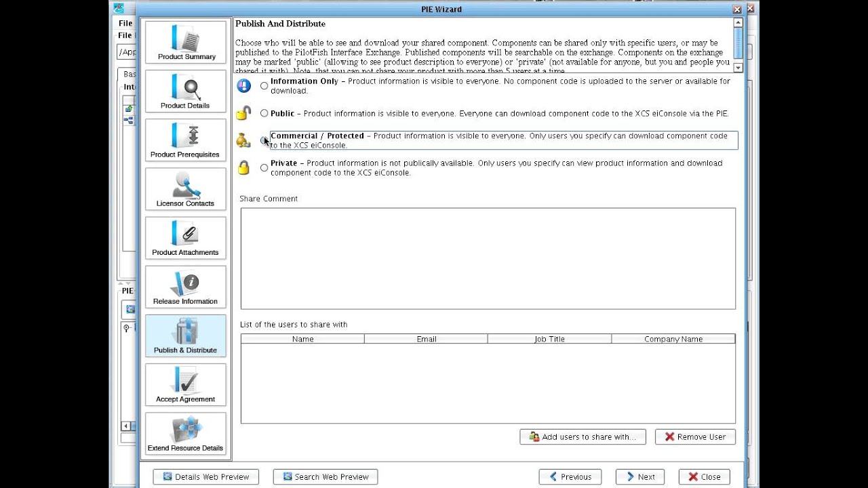Image resolution: width=868 pixels, height=488 pixels.
Task: Open the Search Web Preview
Action: click(x=325, y=476)
